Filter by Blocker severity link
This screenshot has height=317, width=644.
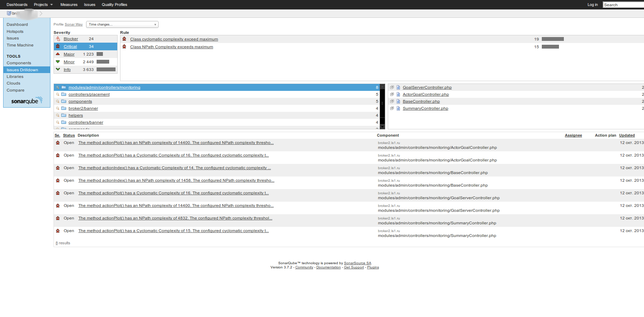[71, 39]
